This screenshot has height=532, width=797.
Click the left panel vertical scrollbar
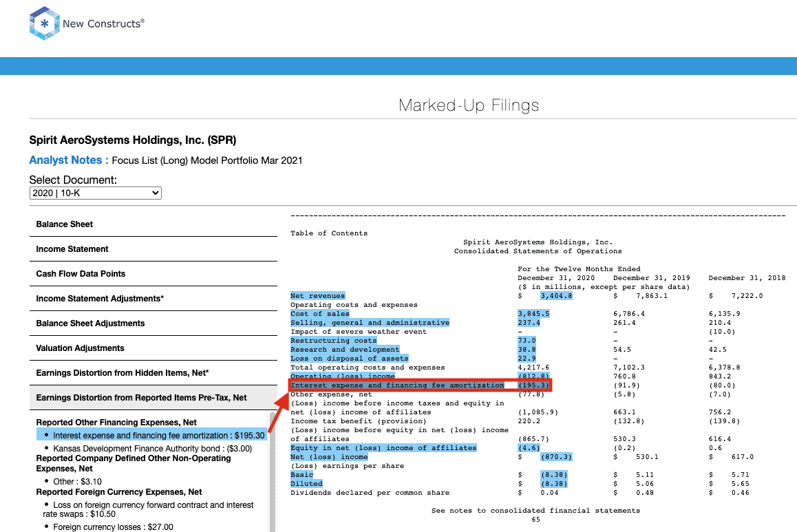273,473
